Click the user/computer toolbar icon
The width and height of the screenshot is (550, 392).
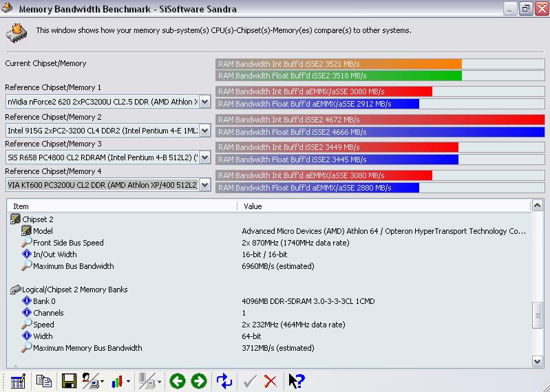90,381
